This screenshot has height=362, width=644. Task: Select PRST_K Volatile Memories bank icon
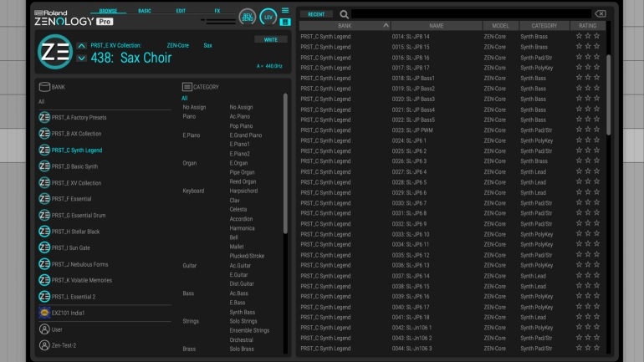click(x=44, y=280)
